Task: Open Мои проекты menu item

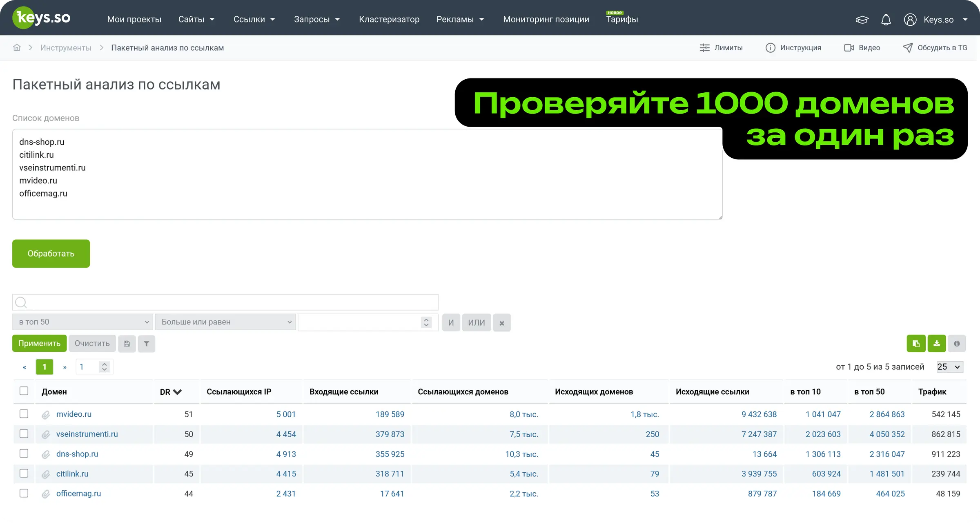Action: 134,19
